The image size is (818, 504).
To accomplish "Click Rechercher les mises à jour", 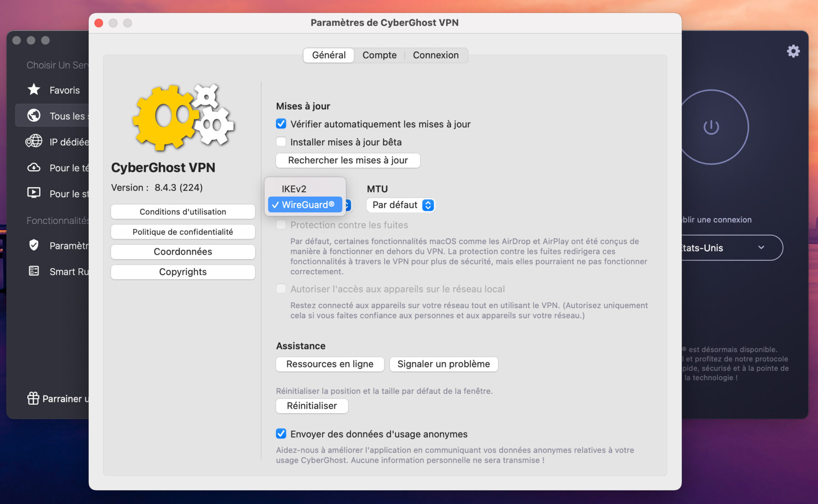I will (x=348, y=160).
